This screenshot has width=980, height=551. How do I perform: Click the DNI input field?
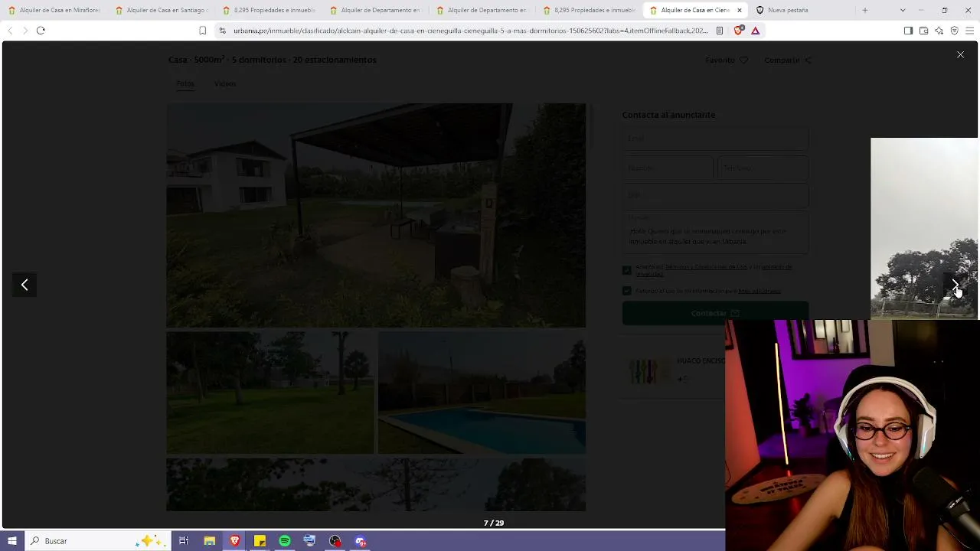(715, 196)
